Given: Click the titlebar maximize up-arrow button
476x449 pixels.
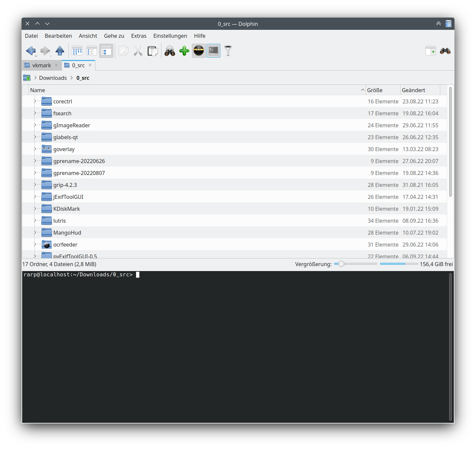Looking at the screenshot, I should click(x=37, y=24).
